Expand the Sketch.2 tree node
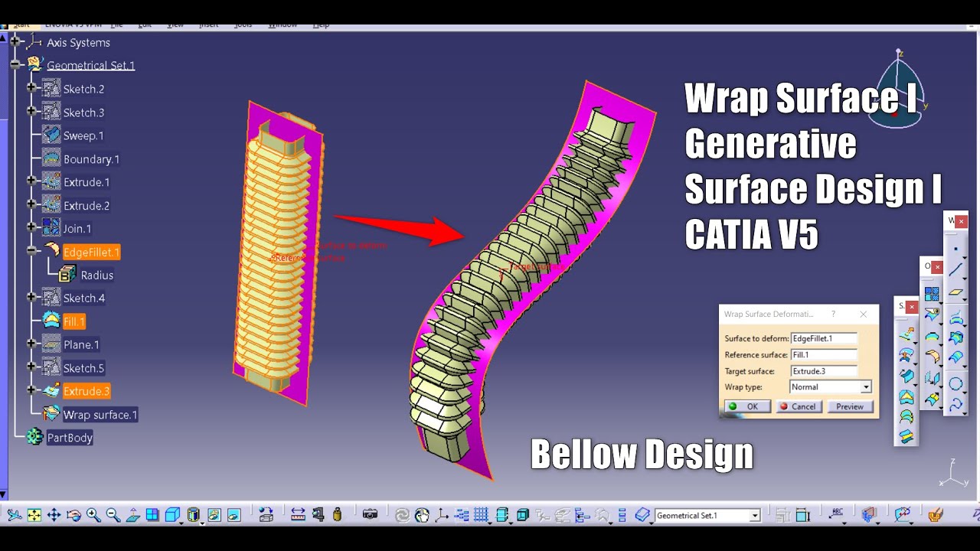 tap(31, 89)
